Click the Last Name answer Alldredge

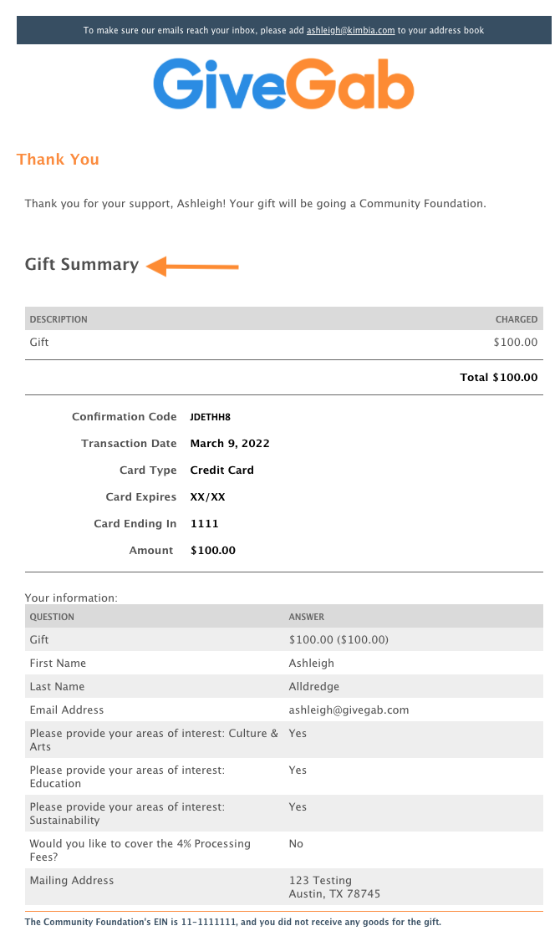pos(314,687)
